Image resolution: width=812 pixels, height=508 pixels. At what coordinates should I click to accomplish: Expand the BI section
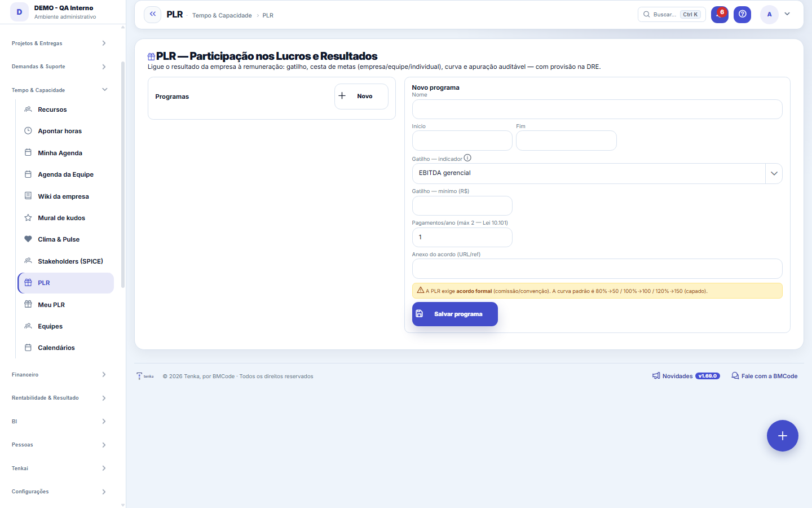(59, 422)
